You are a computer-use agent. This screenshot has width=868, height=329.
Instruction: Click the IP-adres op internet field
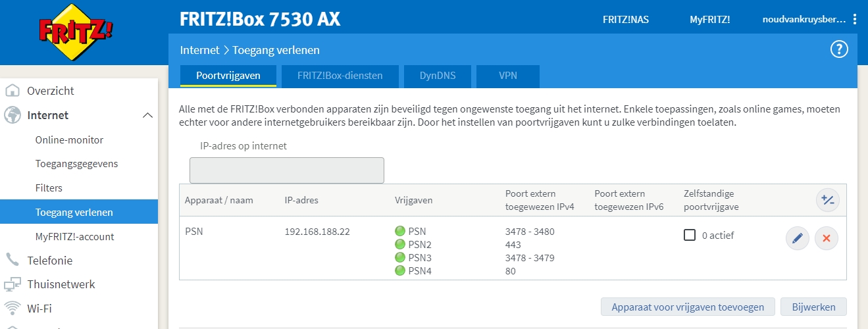tap(286, 170)
